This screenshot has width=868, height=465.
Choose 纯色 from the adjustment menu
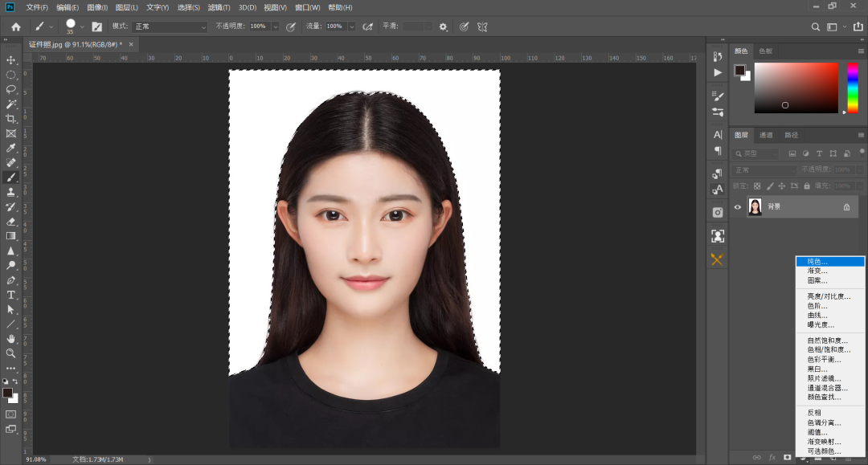pyautogui.click(x=829, y=261)
